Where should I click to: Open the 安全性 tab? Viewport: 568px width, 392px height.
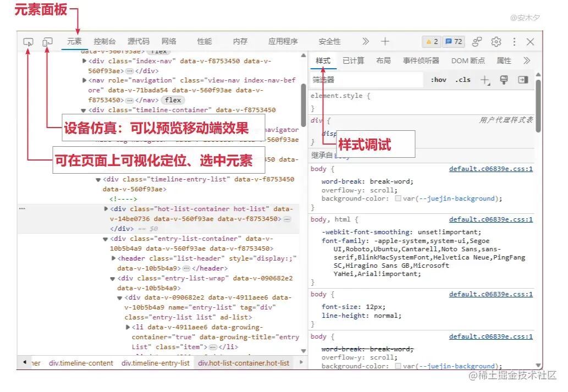(x=329, y=41)
